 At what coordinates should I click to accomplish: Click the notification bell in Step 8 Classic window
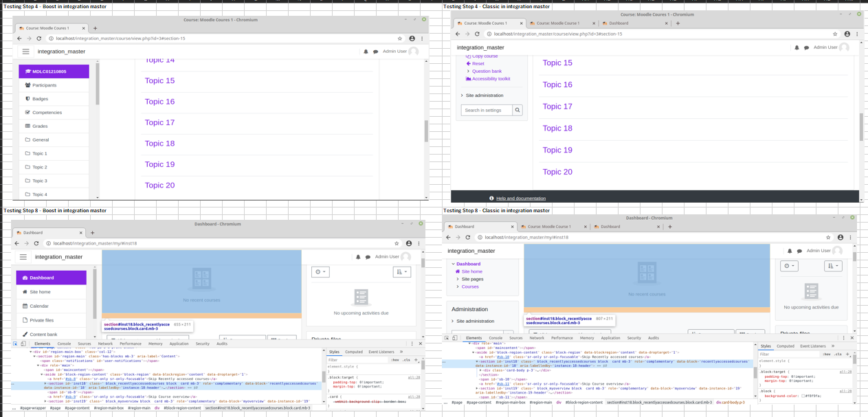coord(790,251)
